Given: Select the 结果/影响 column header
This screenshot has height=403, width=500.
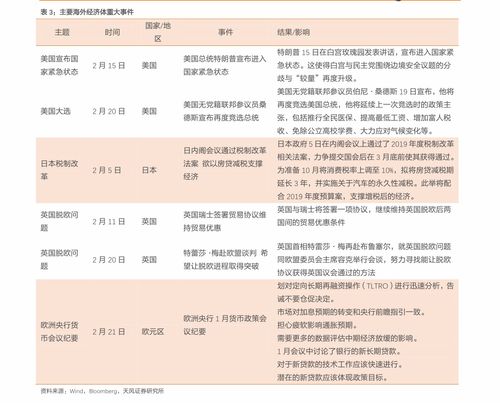Looking at the screenshot, I should tap(293, 32).
